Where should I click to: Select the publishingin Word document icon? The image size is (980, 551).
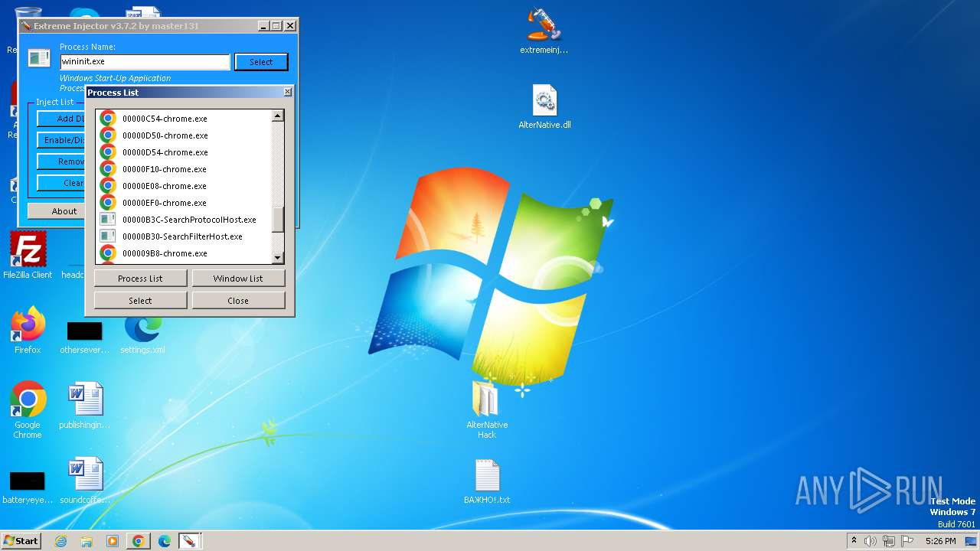tap(85, 406)
